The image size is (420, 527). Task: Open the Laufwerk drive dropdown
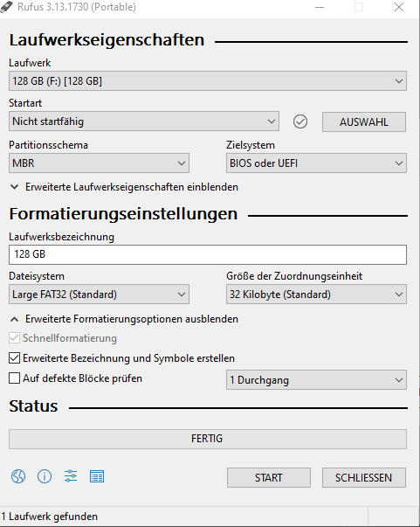(x=208, y=81)
